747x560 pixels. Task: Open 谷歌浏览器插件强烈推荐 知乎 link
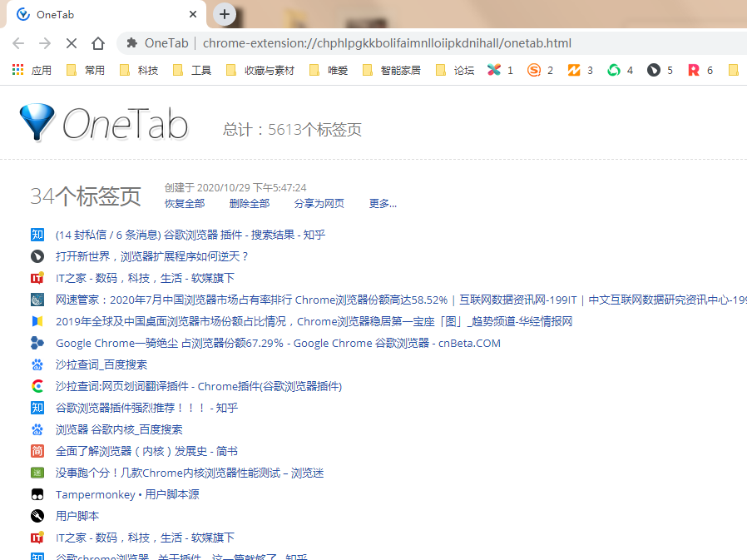[146, 408]
